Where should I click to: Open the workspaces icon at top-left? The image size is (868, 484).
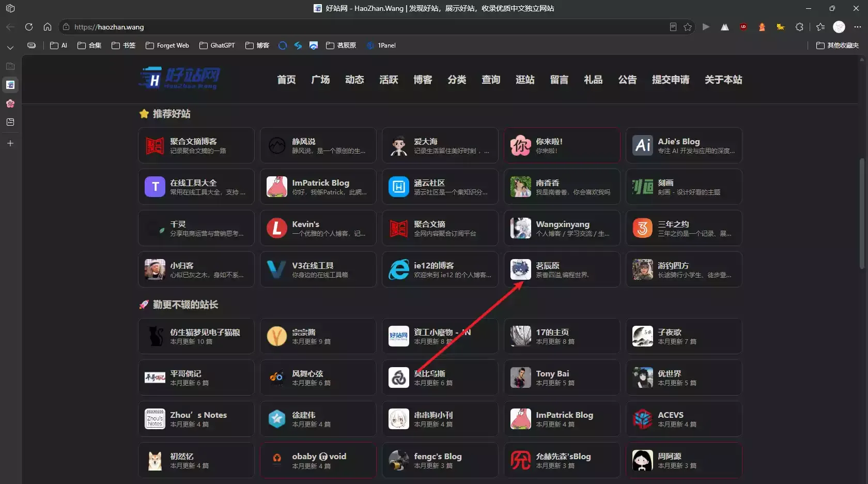click(x=10, y=8)
